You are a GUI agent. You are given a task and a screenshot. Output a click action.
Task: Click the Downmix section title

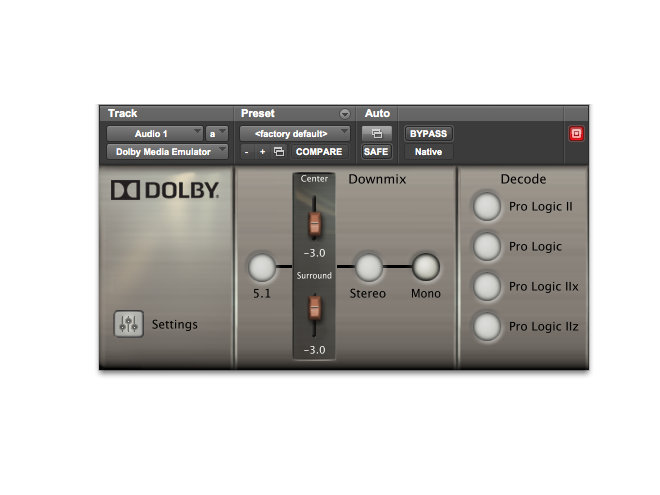coord(377,179)
